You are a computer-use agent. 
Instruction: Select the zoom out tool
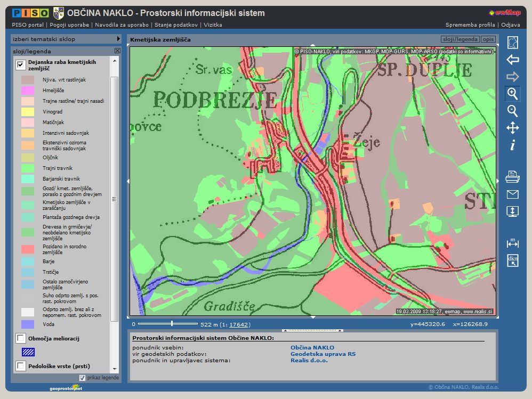pos(512,111)
